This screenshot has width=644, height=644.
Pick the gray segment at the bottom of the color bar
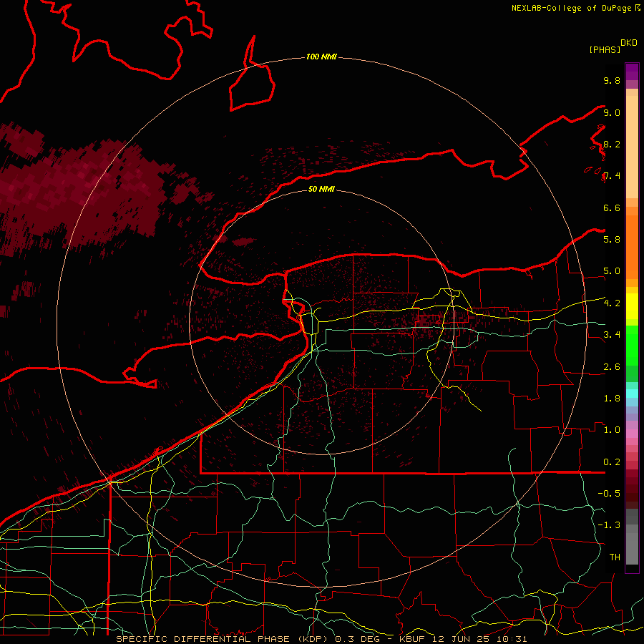pyautogui.click(x=632, y=548)
